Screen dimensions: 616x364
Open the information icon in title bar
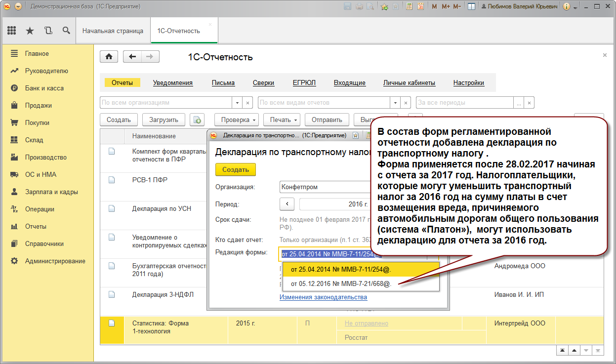[567, 6]
